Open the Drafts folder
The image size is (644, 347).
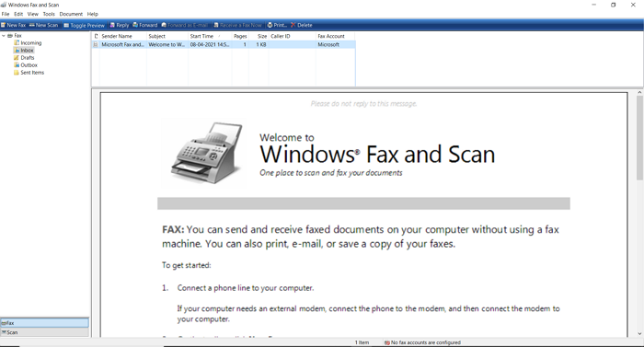click(28, 58)
